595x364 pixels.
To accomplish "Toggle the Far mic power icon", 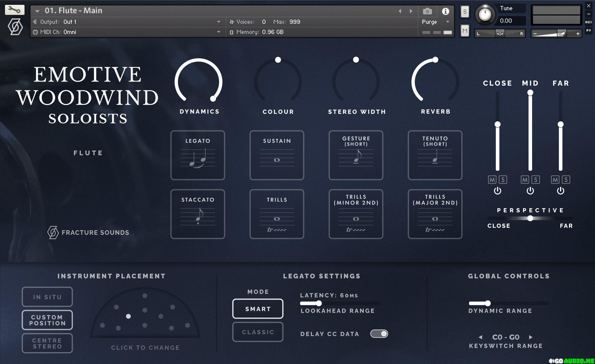I will 560,191.
